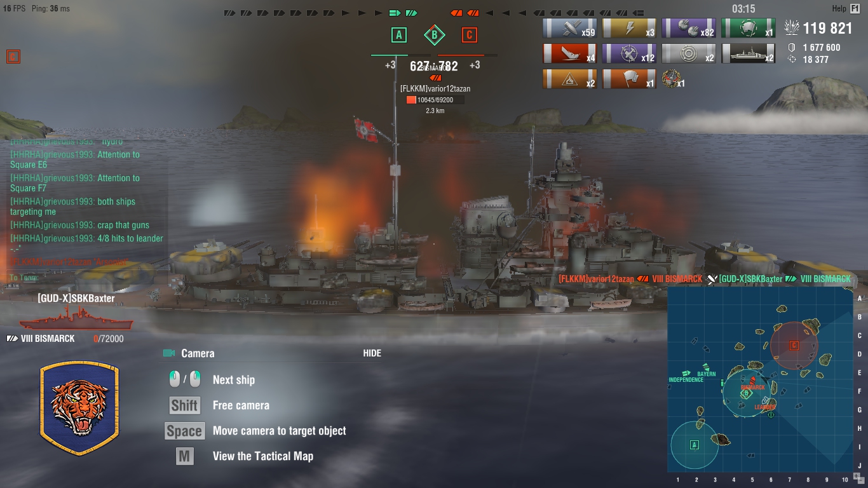Select the citadel hit yellow ribbon x3
The height and width of the screenshot is (488, 868).
[629, 28]
